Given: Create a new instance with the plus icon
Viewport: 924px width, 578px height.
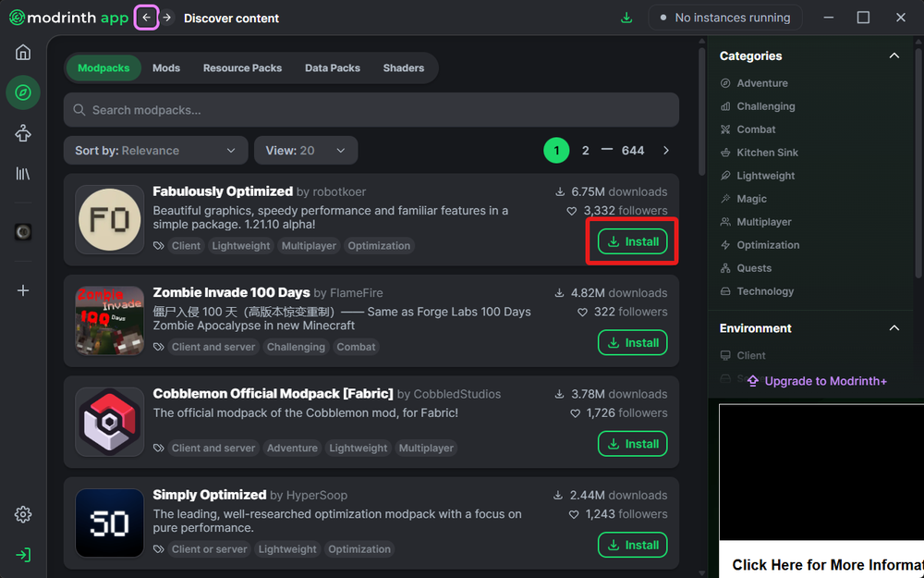Looking at the screenshot, I should pyautogui.click(x=22, y=289).
